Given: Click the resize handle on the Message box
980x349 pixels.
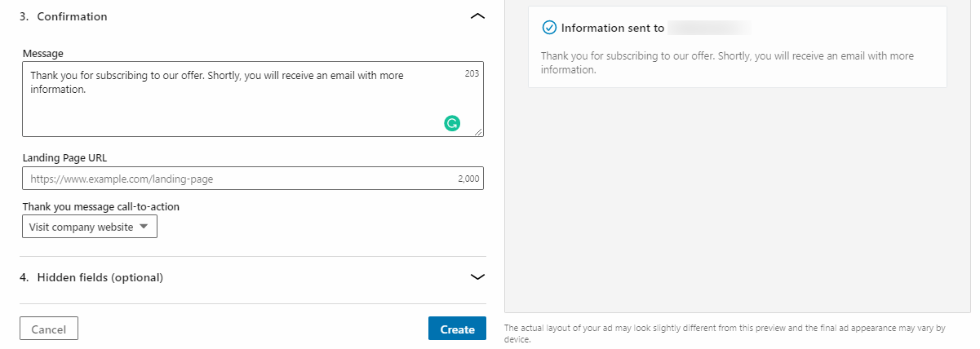Looking at the screenshot, I should 478,131.
